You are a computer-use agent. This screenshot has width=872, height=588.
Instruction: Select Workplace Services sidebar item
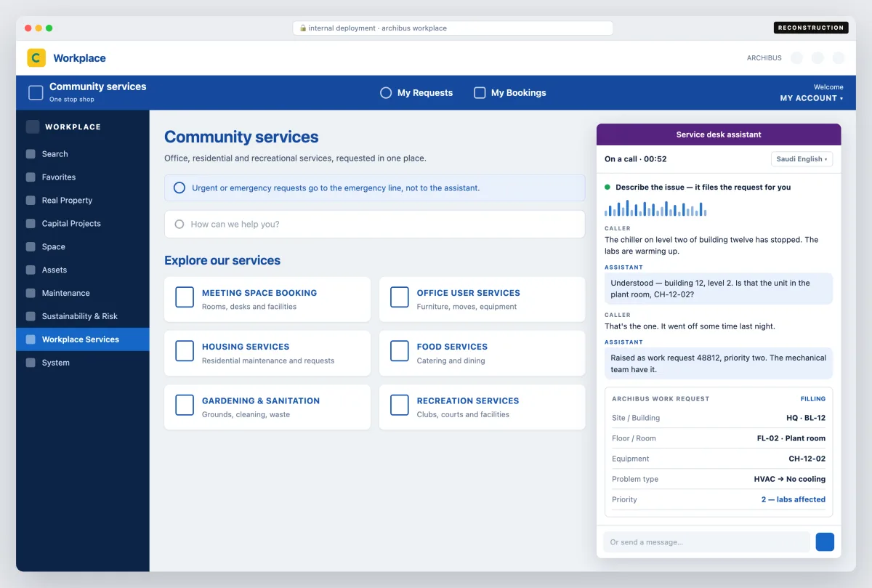pos(83,339)
